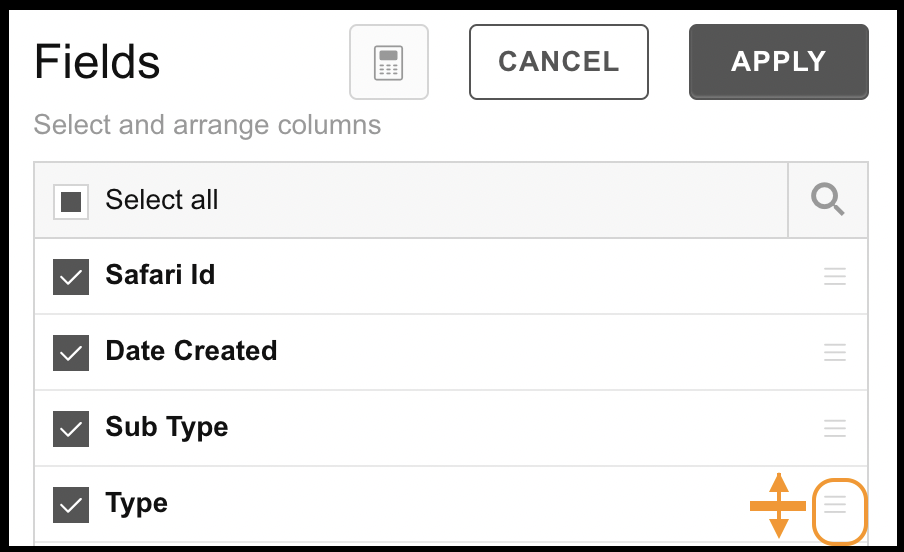Cancel the field changes
The height and width of the screenshot is (552, 904).
click(x=559, y=62)
